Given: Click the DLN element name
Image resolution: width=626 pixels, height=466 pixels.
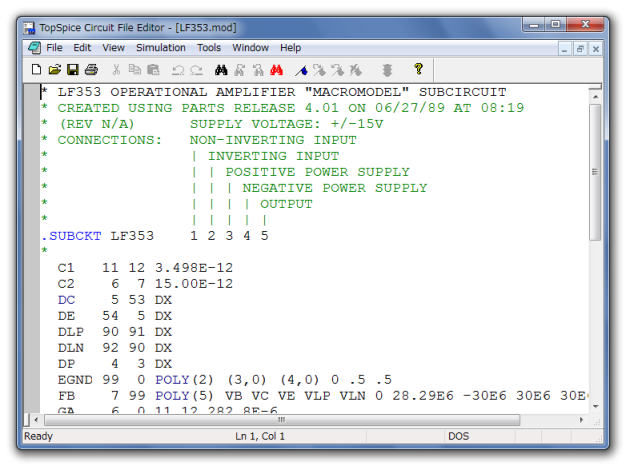Looking at the screenshot, I should (x=71, y=348).
